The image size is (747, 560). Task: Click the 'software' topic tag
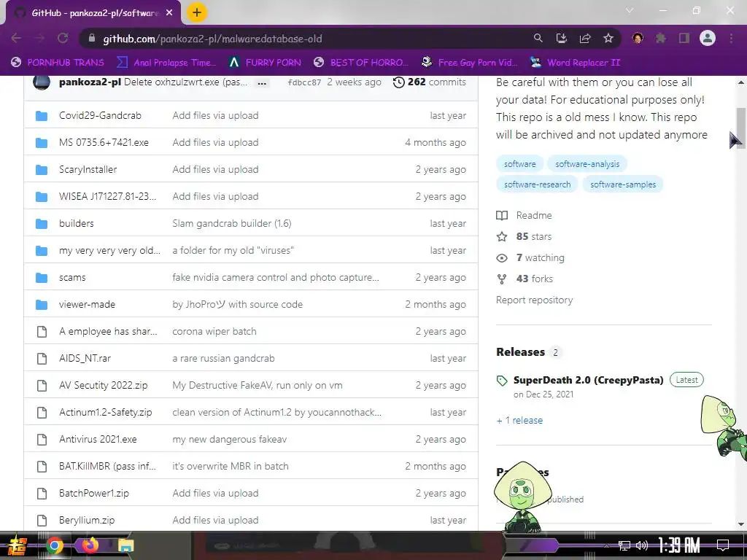tap(519, 164)
